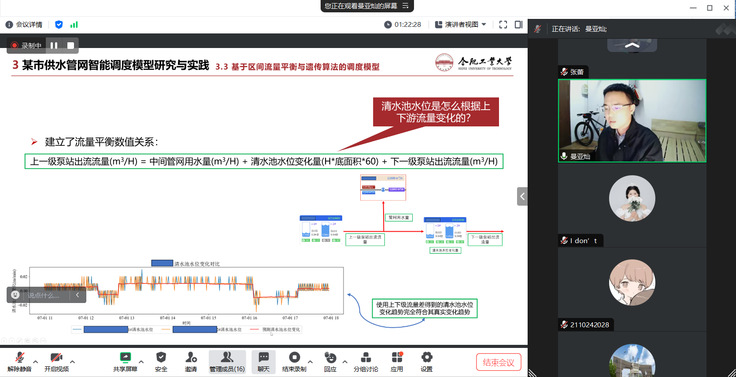The height and width of the screenshot is (377, 736).
Task: Open the meeting details info icon
Action: tap(9, 24)
